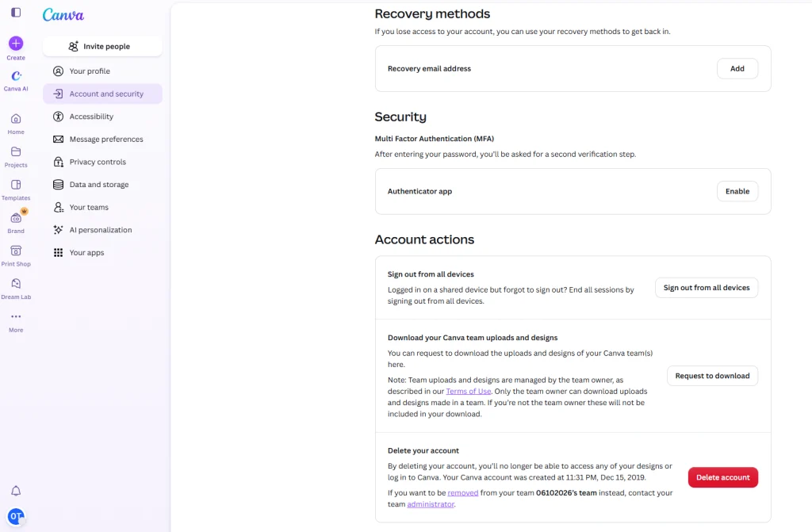Follow the 'administrator' link
This screenshot has width=812, height=532.
click(x=431, y=504)
